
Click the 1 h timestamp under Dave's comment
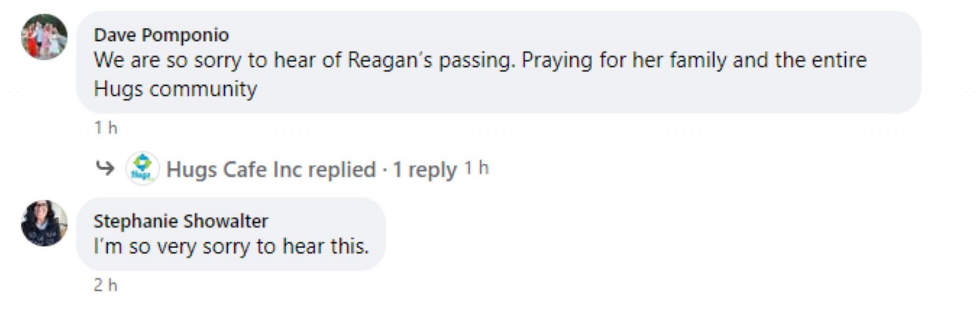pyautogui.click(x=106, y=127)
